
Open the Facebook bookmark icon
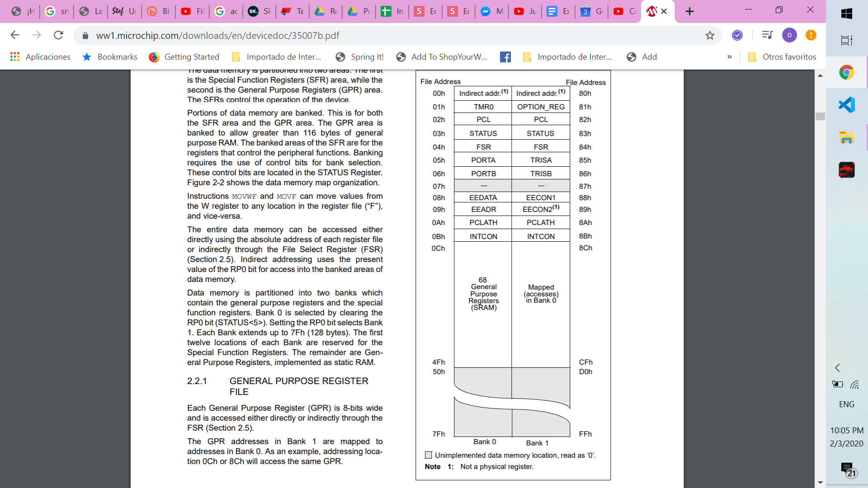[x=505, y=57]
